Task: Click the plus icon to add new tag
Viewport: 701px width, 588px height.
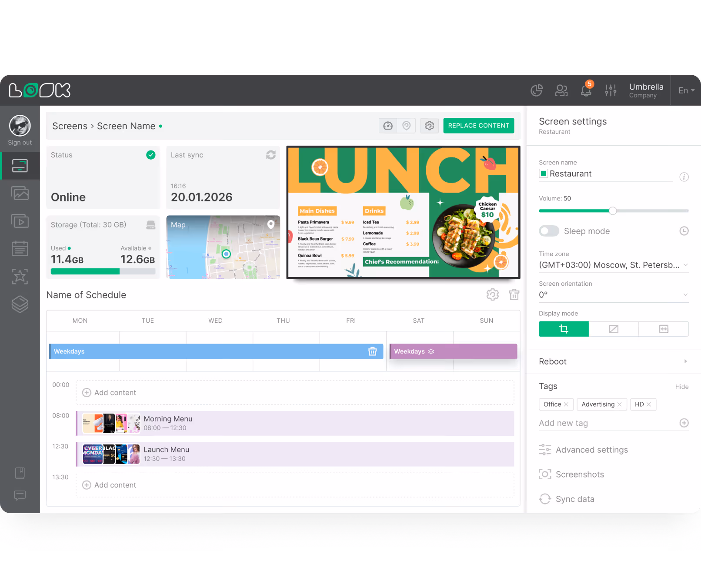Action: click(x=684, y=423)
